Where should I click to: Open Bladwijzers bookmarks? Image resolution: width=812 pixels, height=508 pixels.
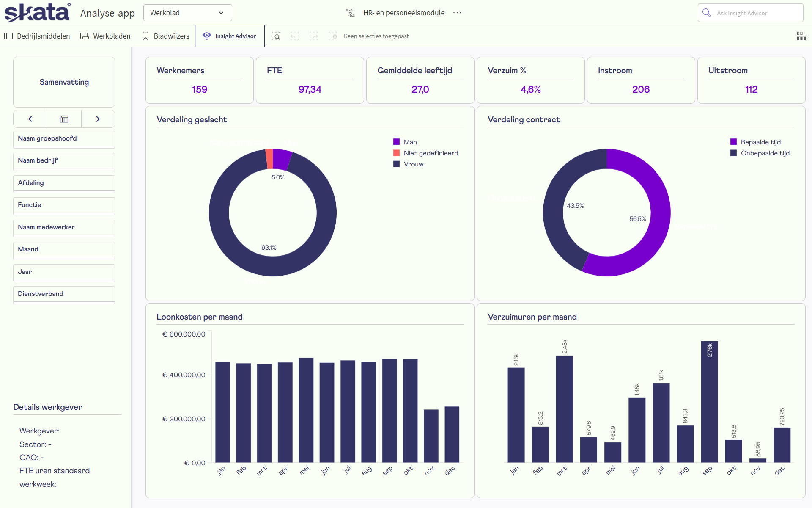[x=166, y=36]
